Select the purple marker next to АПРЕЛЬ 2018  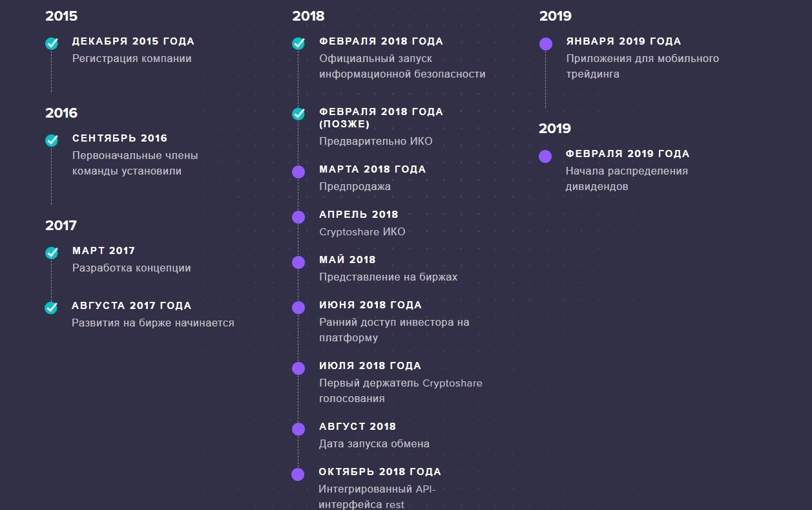pos(298,217)
